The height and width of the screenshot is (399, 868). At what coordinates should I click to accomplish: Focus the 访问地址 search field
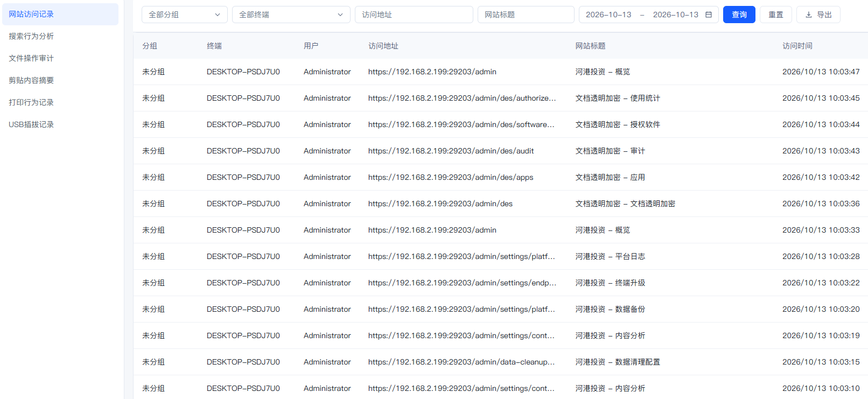point(414,15)
